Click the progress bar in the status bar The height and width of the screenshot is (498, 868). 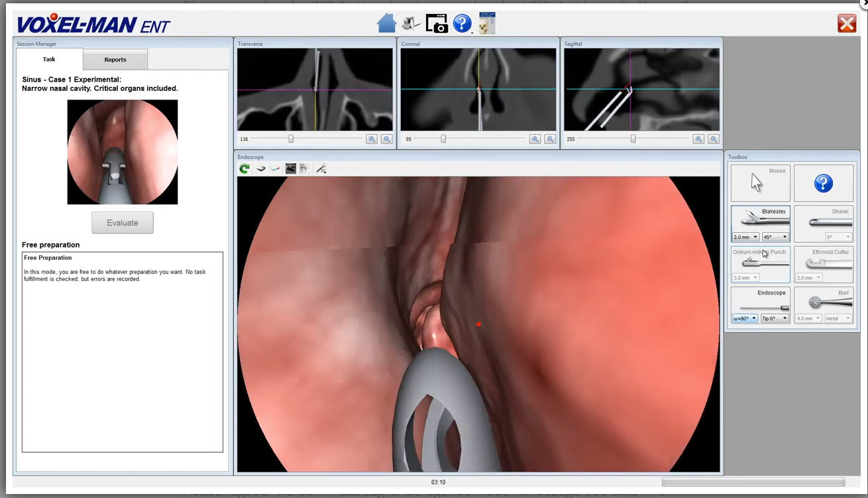point(753,482)
